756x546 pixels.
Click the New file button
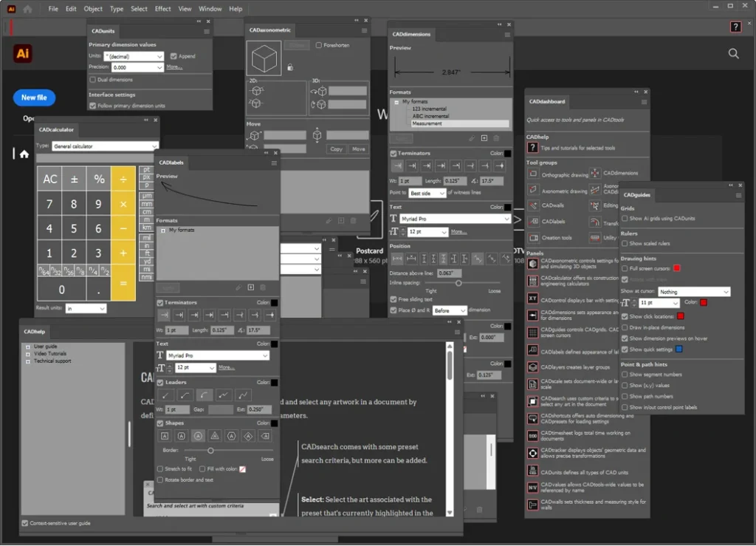[x=34, y=98]
